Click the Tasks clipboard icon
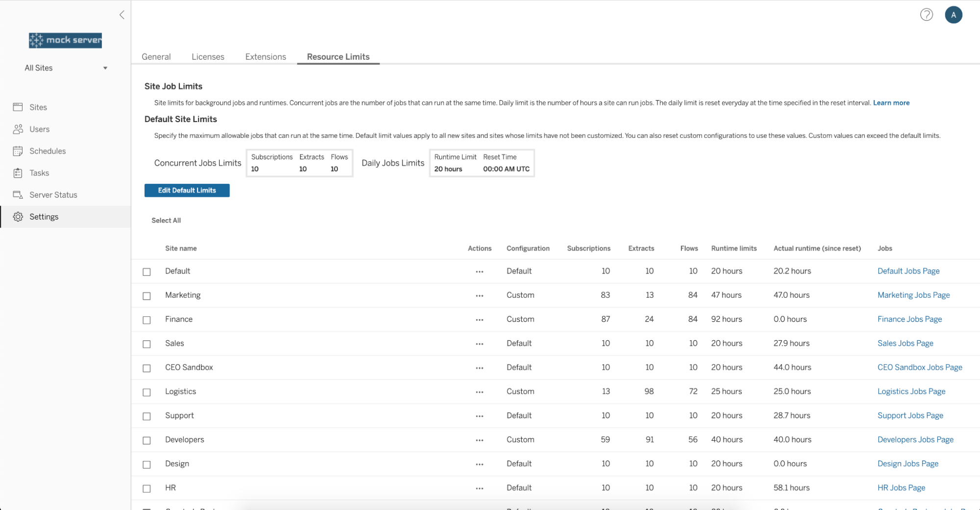The image size is (980, 510). pyautogui.click(x=18, y=173)
